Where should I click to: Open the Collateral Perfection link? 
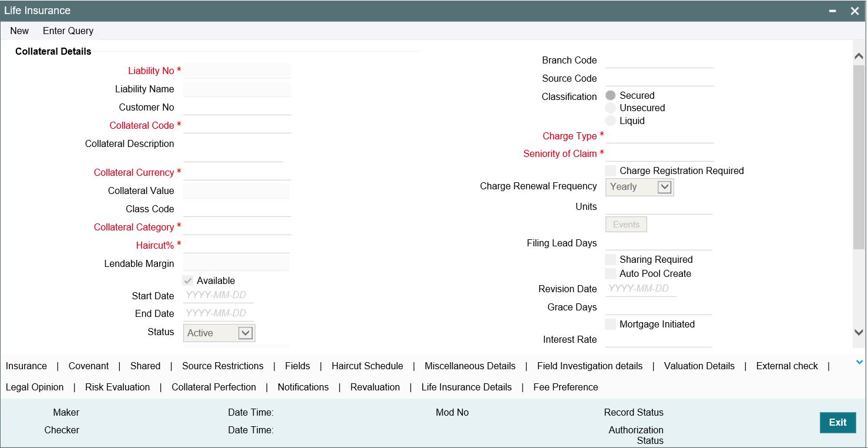pyautogui.click(x=214, y=387)
